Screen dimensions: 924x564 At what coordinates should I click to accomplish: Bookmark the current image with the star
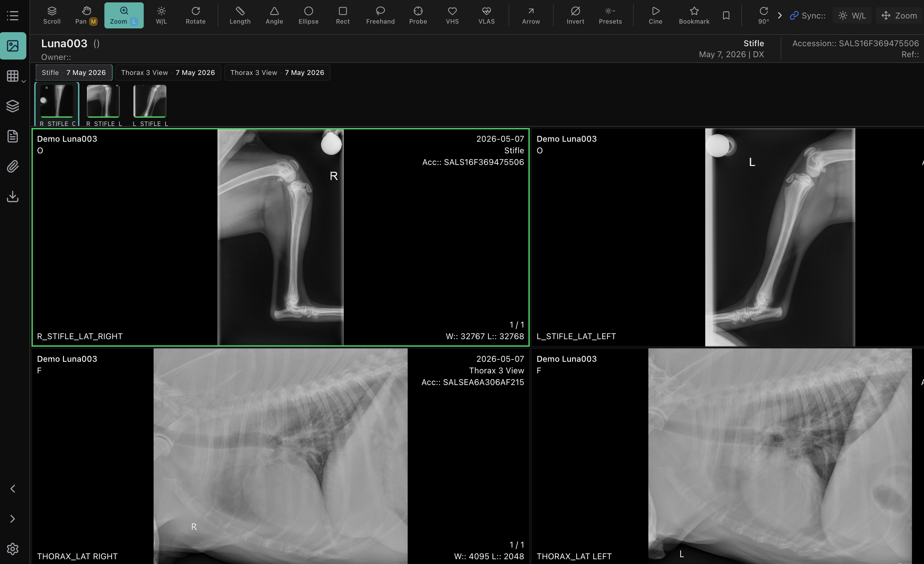pos(694,15)
